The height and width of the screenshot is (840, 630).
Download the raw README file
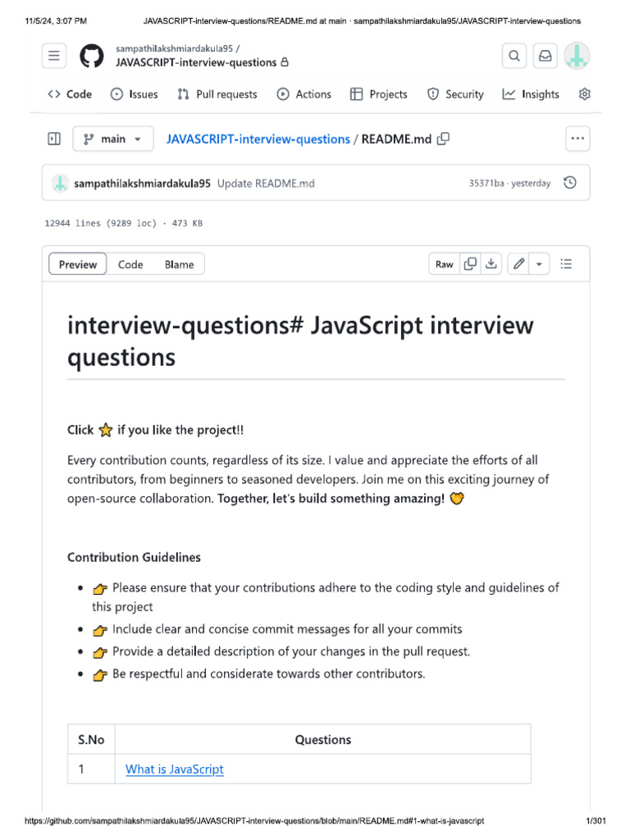click(491, 264)
